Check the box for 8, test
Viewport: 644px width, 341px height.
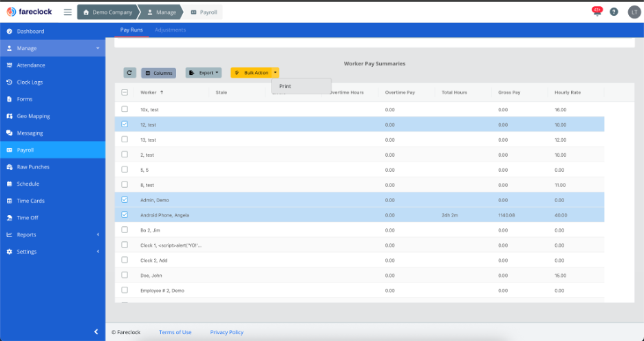(125, 185)
